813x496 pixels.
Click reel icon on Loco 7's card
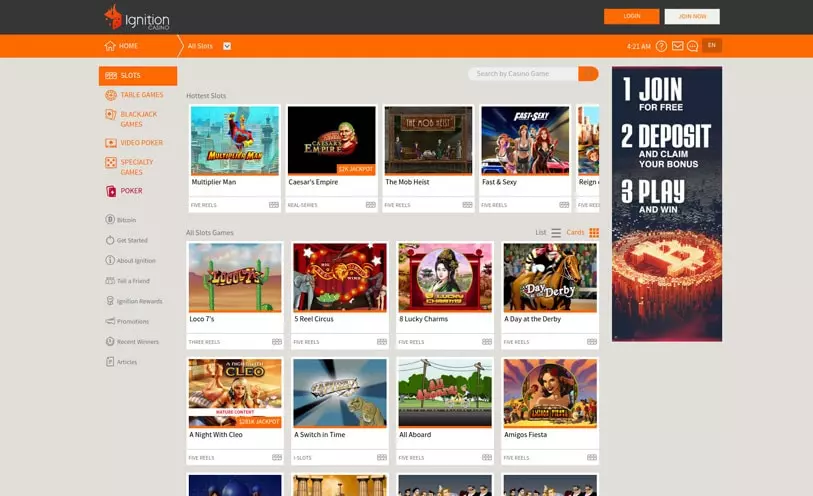(277, 342)
